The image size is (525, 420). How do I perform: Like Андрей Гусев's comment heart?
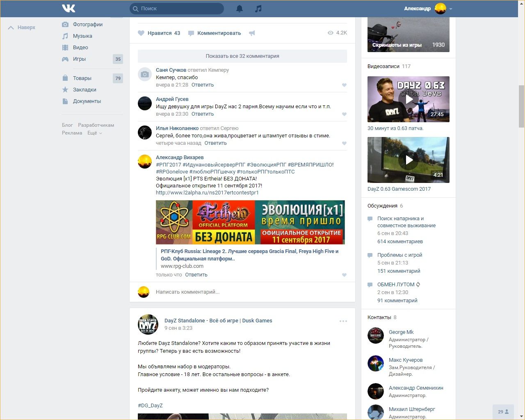(x=344, y=114)
